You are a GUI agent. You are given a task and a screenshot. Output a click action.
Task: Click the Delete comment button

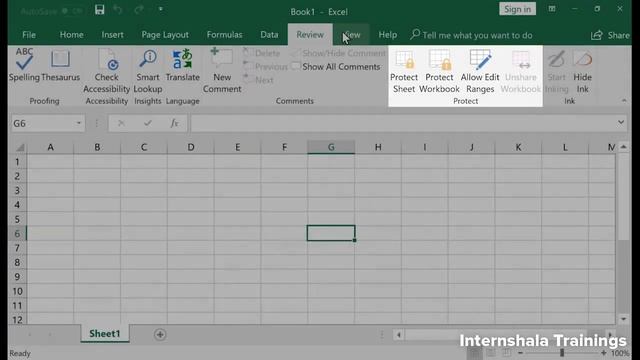pos(261,53)
